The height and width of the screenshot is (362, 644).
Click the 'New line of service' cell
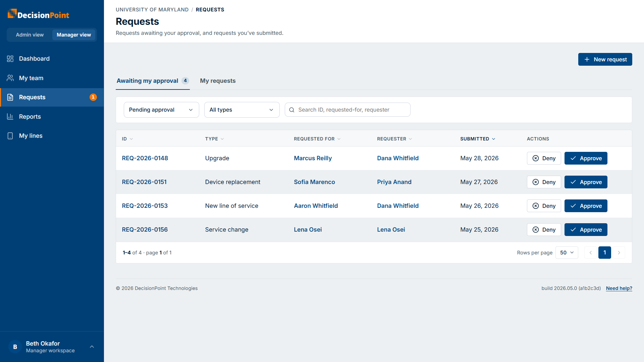click(x=231, y=206)
